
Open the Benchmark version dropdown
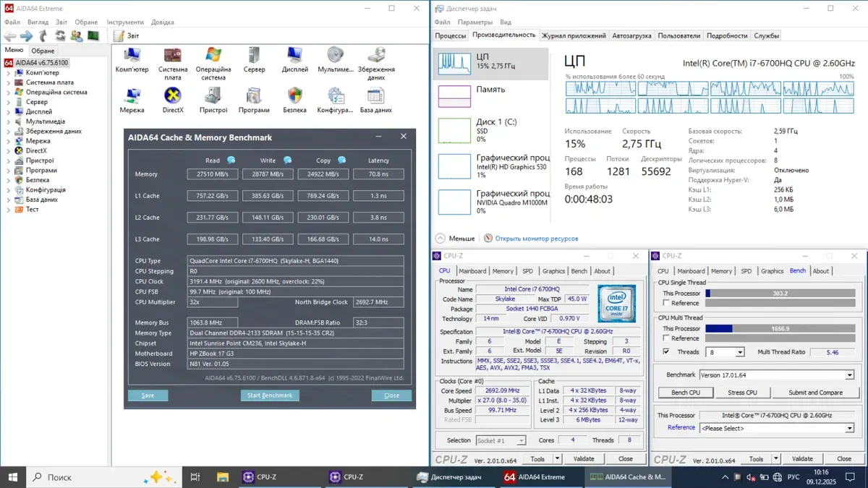[x=849, y=375]
